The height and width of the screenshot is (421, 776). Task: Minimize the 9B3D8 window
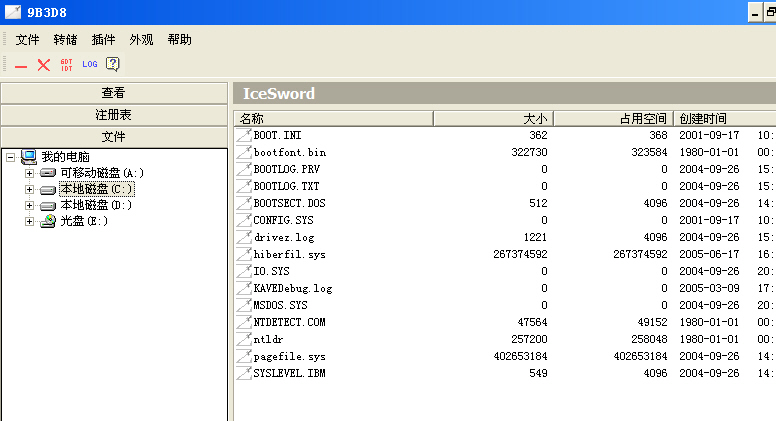[x=755, y=12]
